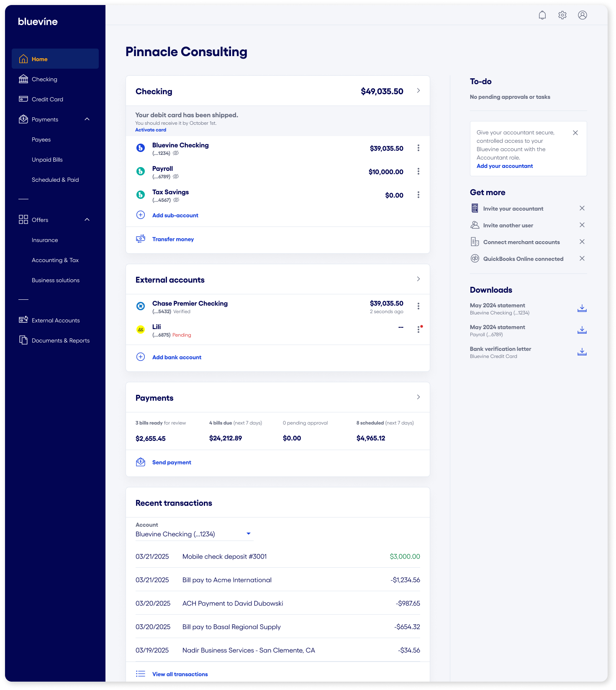This screenshot has width=616, height=690.
Task: Dismiss the accountant access notice
Action: pyautogui.click(x=575, y=133)
